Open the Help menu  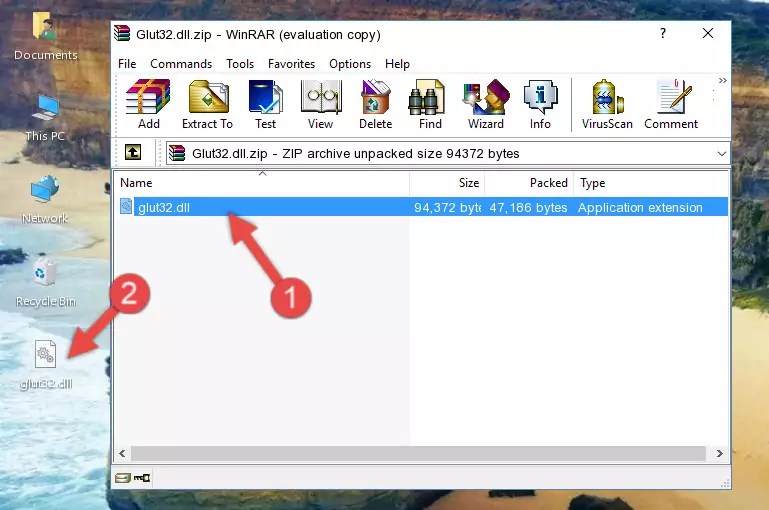[x=397, y=64]
